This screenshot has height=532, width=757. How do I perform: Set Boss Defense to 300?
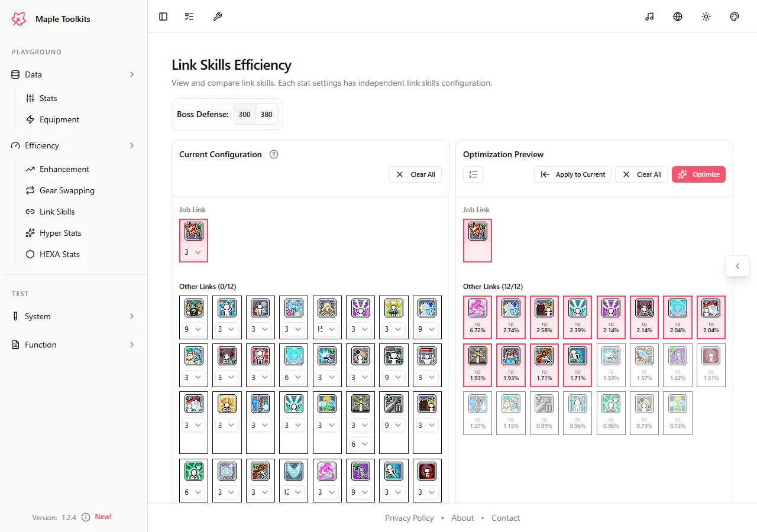pyautogui.click(x=244, y=114)
